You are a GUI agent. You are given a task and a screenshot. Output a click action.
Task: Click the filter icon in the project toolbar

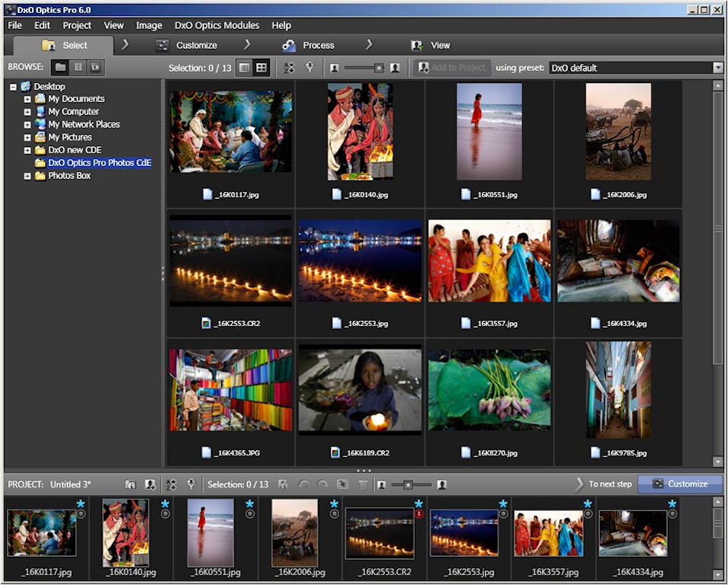coord(191,484)
